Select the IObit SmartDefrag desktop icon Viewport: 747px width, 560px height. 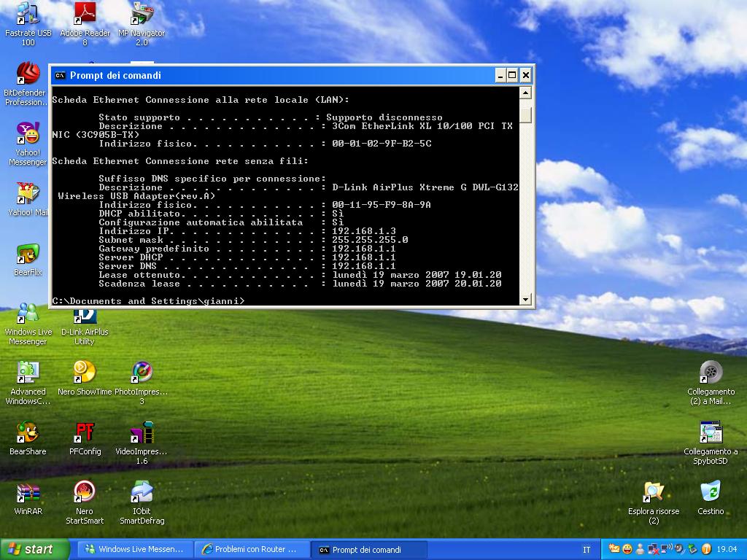point(142,503)
